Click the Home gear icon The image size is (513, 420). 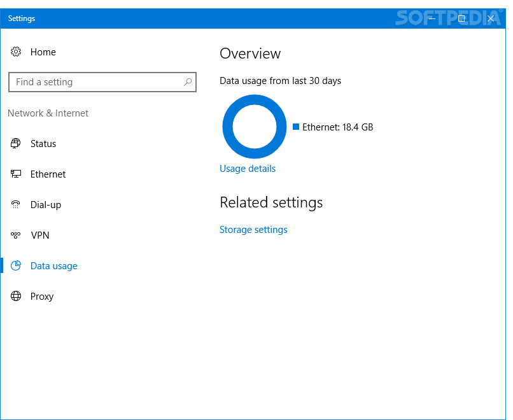16,52
